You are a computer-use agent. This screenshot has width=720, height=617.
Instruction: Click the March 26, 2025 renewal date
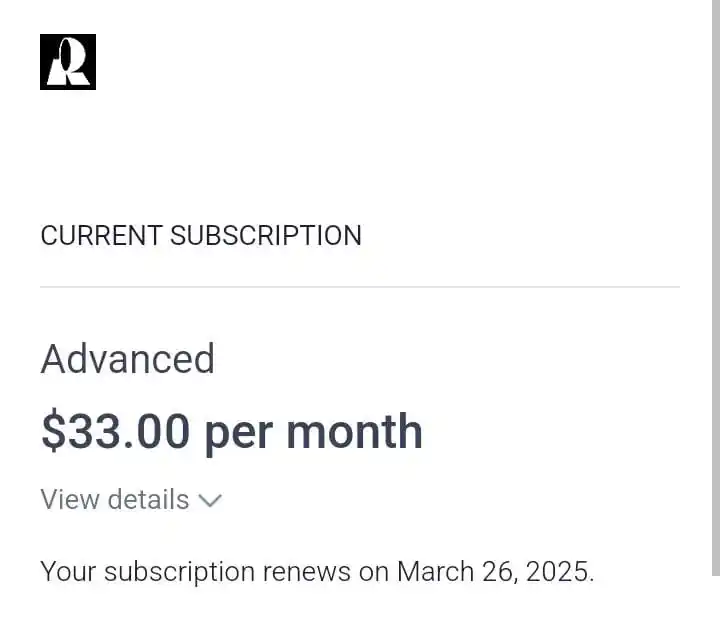click(x=495, y=572)
